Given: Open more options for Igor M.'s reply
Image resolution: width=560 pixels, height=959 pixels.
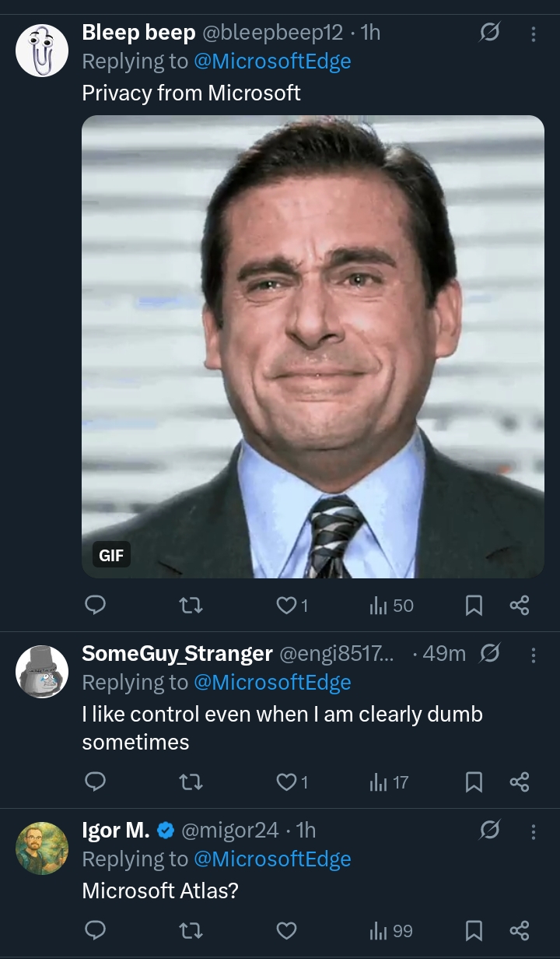Looking at the screenshot, I should point(532,832).
